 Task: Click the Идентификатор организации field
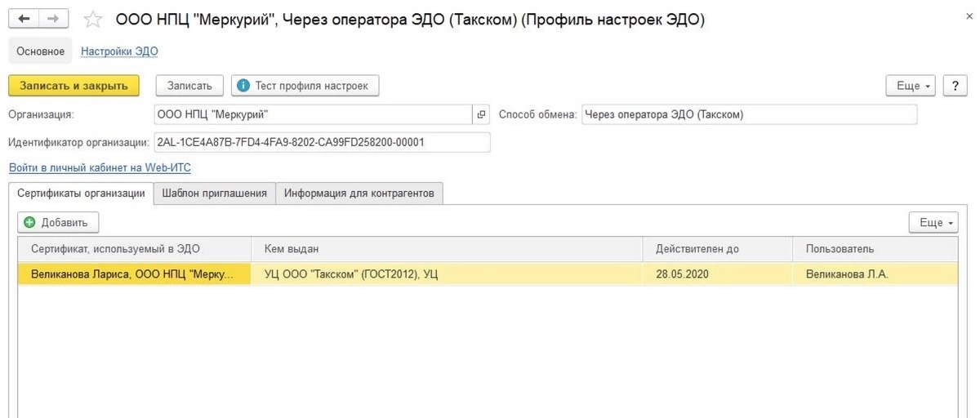[x=322, y=142]
